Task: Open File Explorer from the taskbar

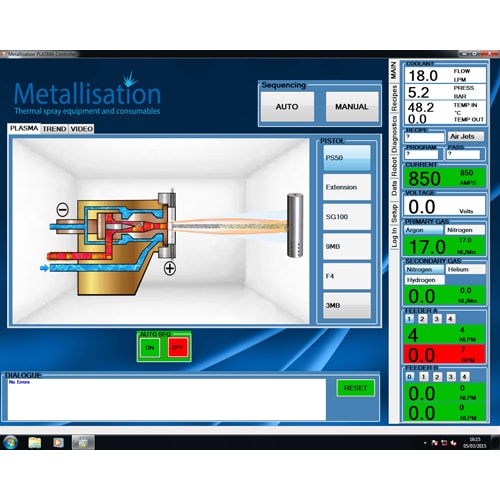Action: coord(35,443)
